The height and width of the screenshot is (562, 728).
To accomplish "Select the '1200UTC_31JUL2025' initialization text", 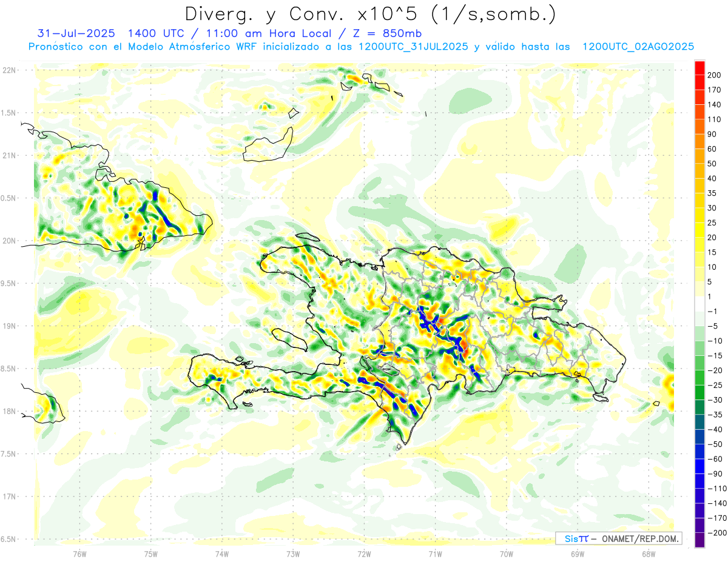I will point(413,47).
